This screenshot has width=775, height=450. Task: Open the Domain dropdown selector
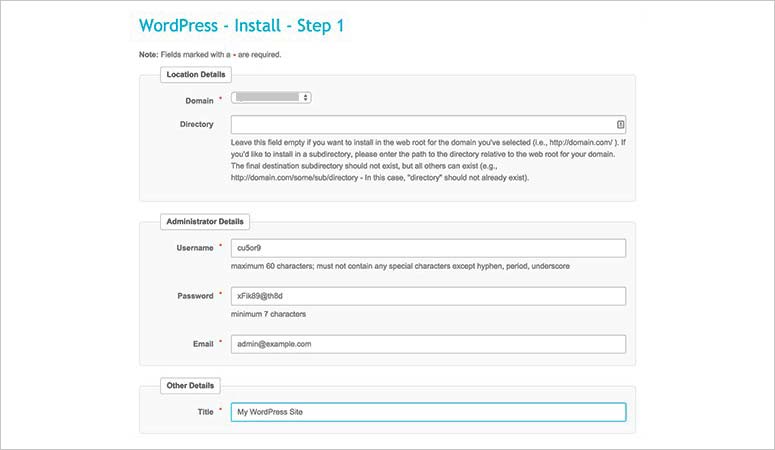coord(270,98)
